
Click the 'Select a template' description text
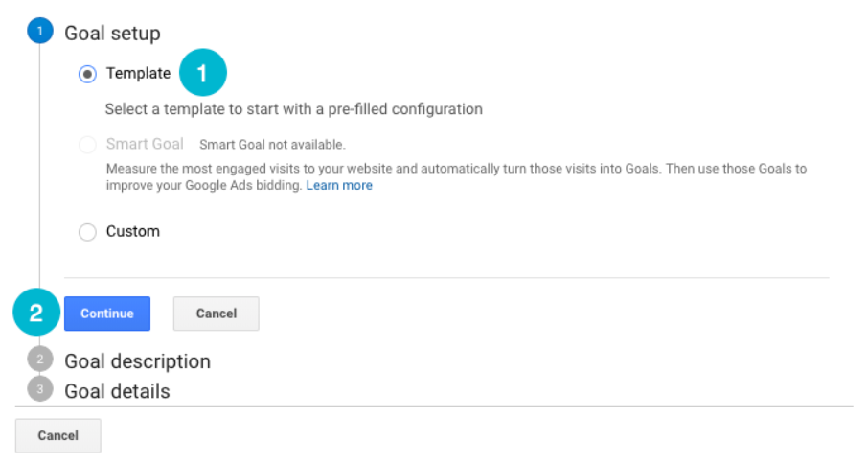293,109
